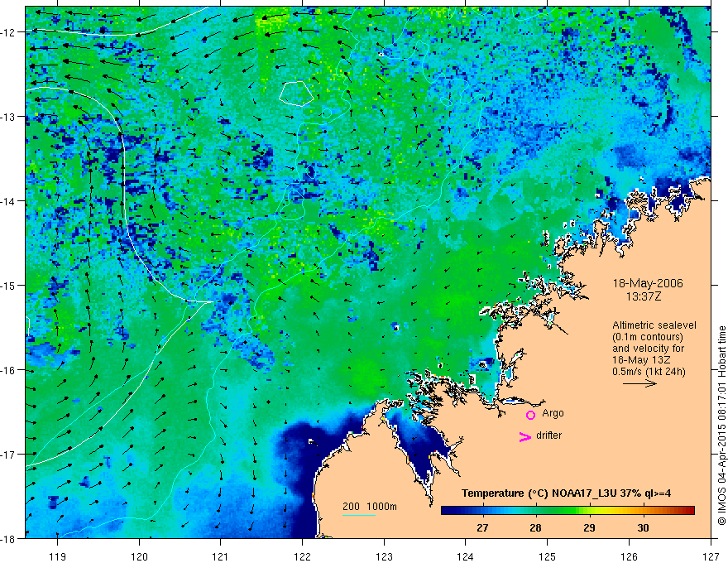Click the 'Altimetric sealevel' legend line
Viewport: 728px width, 563px height.
654,325
